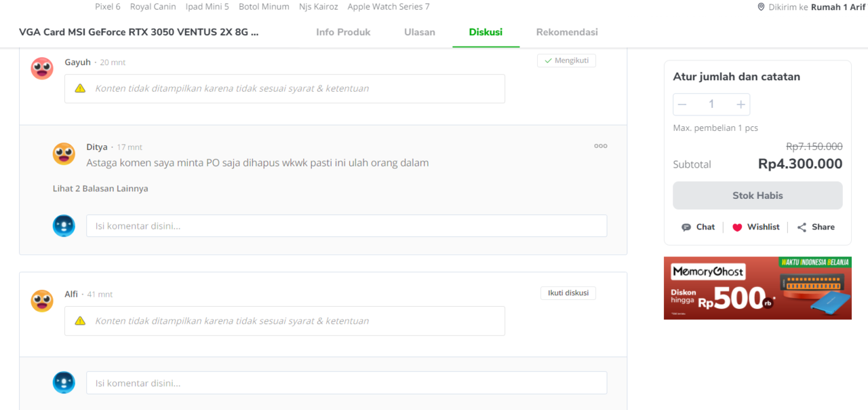Open the three-dot menu on Ditya's comment
Viewport: 868px width, 410px height.
click(600, 146)
